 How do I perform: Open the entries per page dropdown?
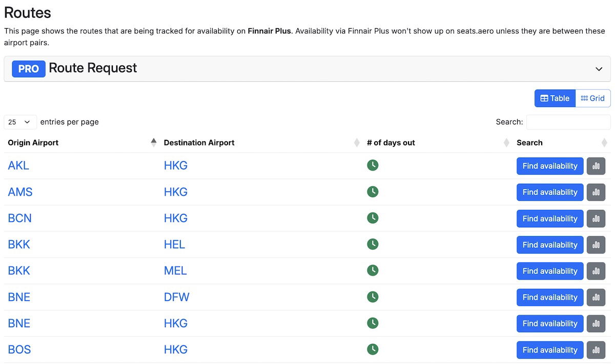20,122
